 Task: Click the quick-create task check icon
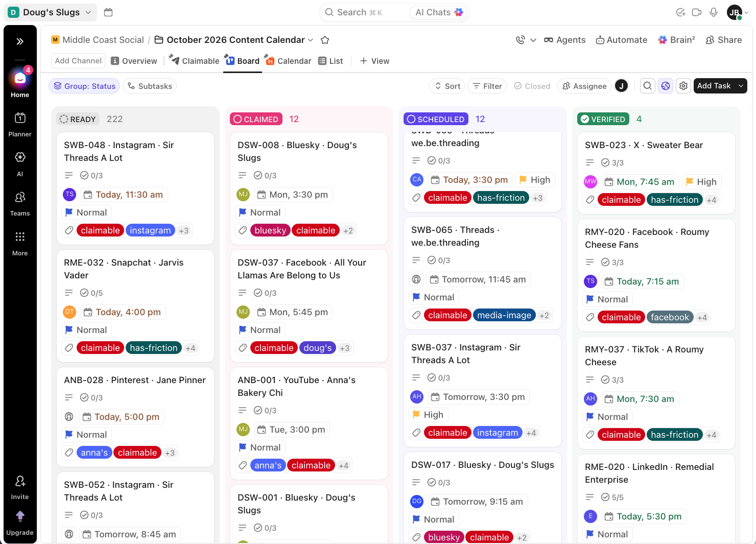coord(680,12)
